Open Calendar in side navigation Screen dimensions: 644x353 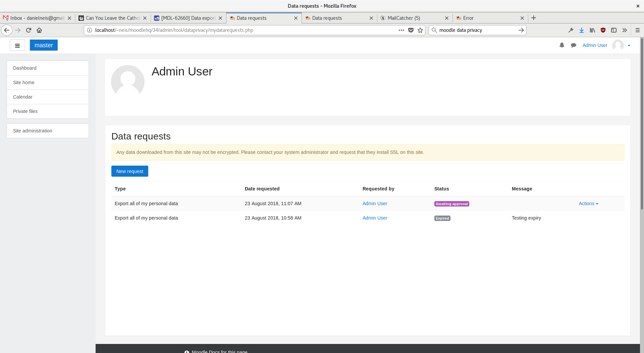pyautogui.click(x=48, y=97)
